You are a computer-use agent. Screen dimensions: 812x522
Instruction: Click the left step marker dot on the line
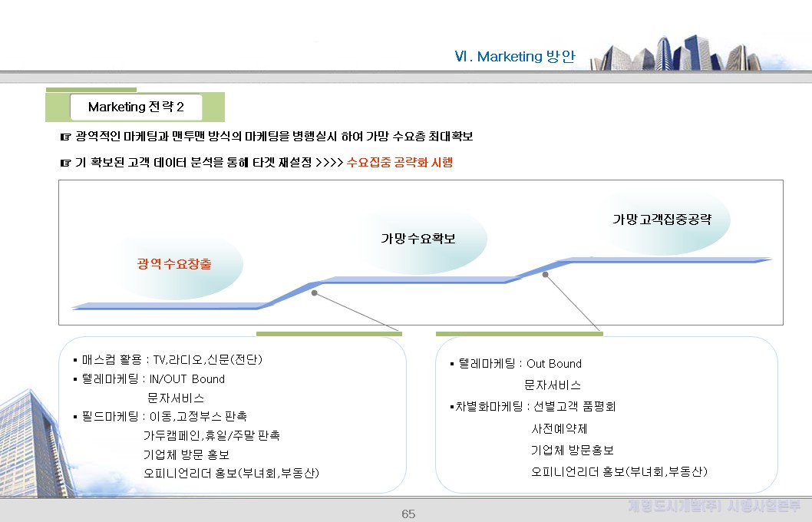pos(313,292)
